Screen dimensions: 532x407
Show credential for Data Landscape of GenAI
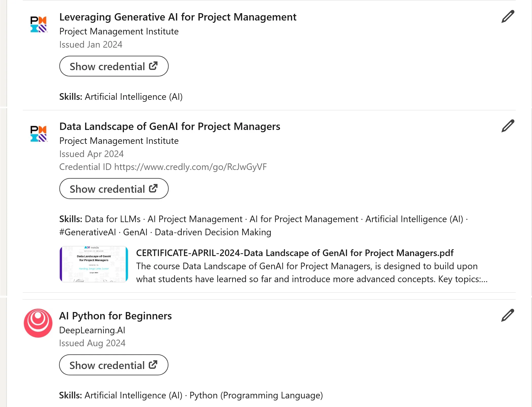(x=114, y=189)
